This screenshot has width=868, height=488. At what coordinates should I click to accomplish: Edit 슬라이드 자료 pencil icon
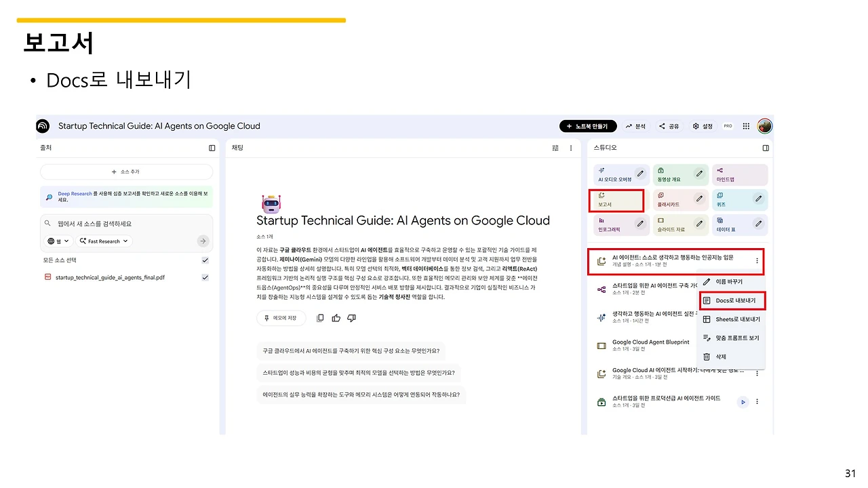[x=699, y=225]
